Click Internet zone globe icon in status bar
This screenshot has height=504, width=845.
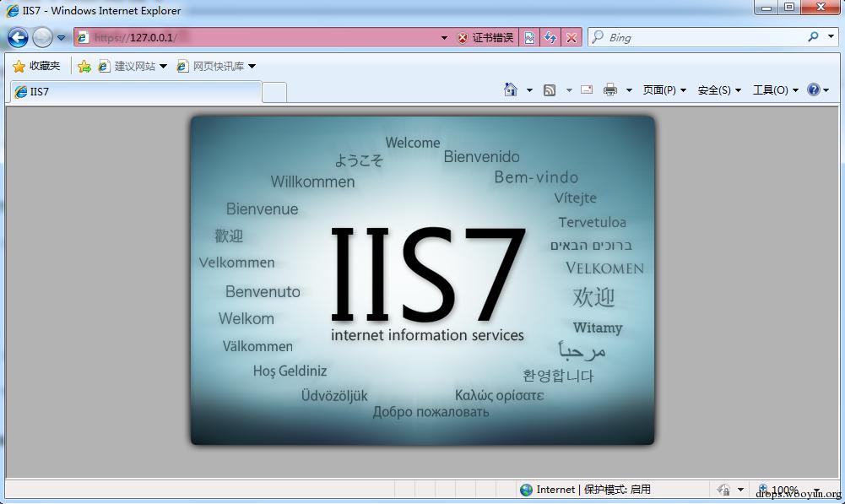click(526, 490)
